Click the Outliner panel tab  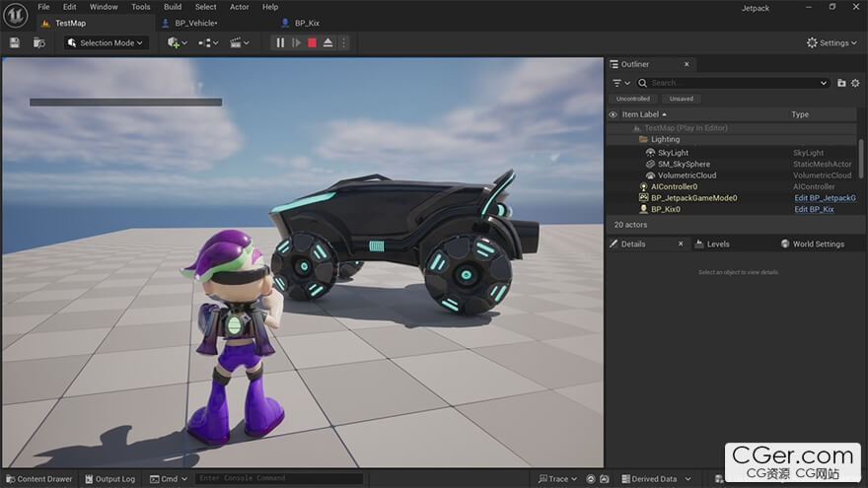point(634,64)
